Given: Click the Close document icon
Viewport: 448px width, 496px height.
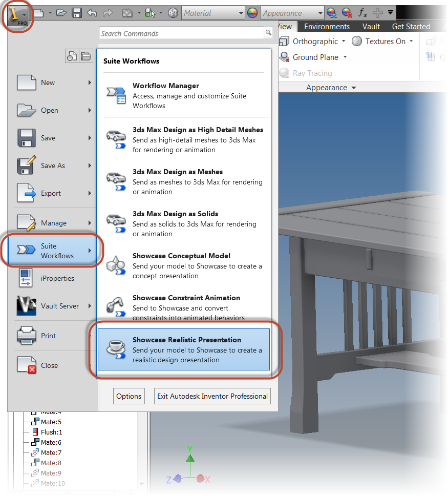Looking at the screenshot, I should click(27, 365).
